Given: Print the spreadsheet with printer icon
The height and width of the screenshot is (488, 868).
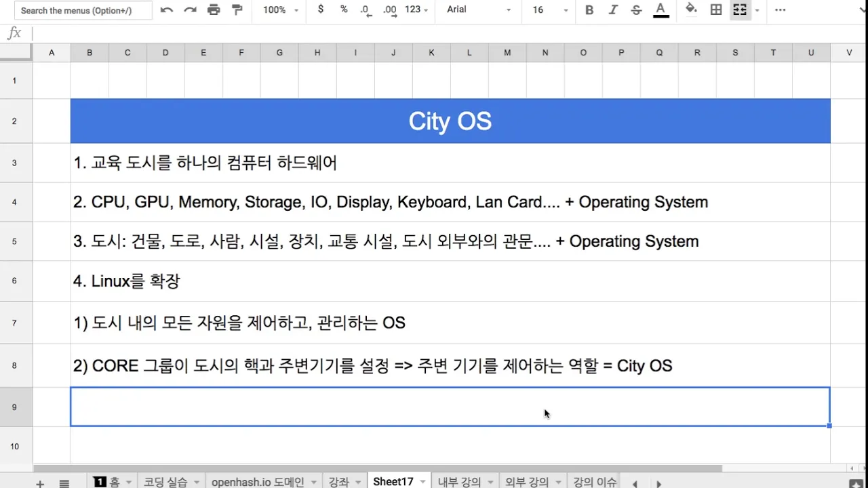Looking at the screenshot, I should pos(214,9).
